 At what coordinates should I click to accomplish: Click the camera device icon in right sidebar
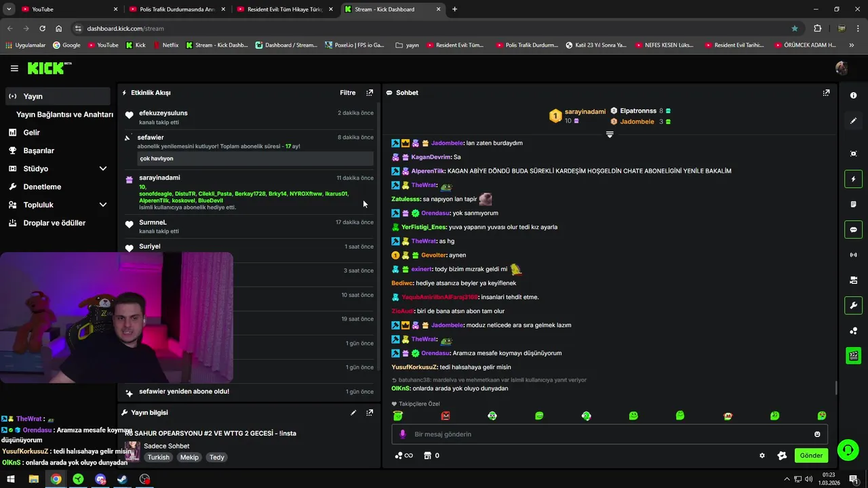(853, 280)
